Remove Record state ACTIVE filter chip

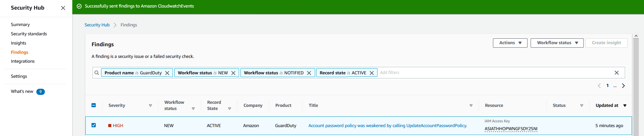coord(372,73)
